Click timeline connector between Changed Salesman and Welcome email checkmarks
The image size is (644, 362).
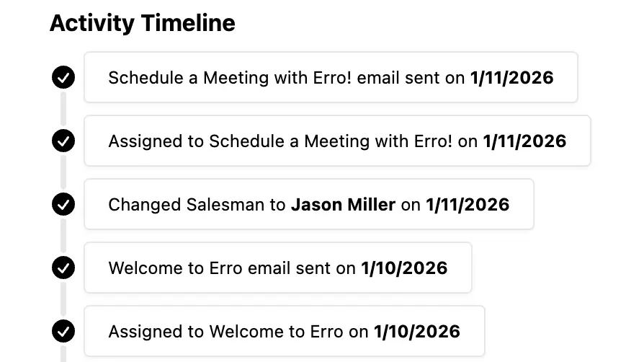click(x=63, y=236)
